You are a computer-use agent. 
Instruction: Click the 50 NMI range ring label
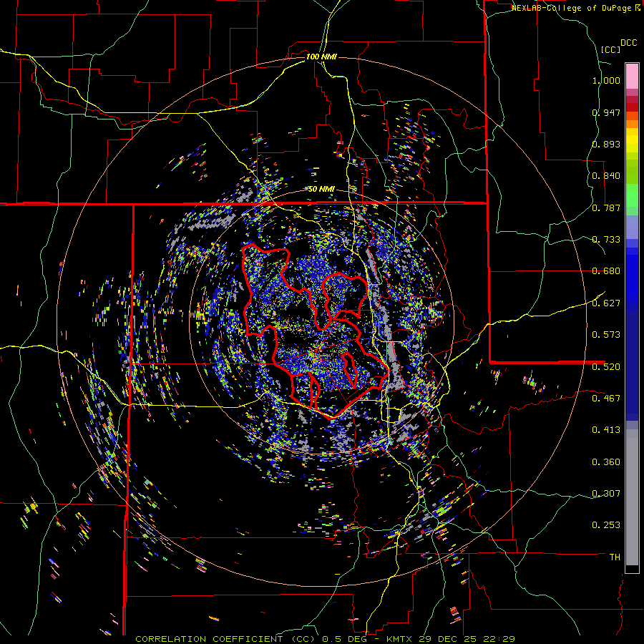(x=321, y=189)
